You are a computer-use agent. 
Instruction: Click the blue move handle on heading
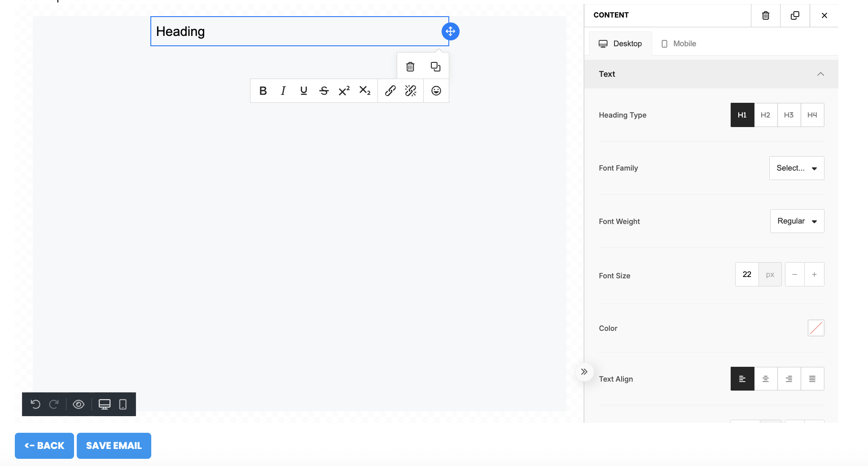450,31
